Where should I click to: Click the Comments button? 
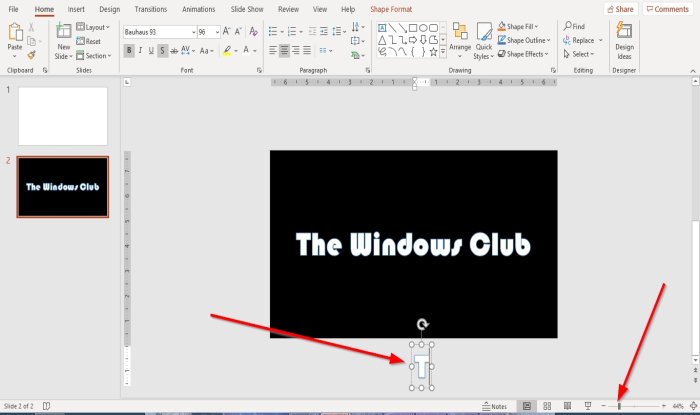[x=668, y=9]
